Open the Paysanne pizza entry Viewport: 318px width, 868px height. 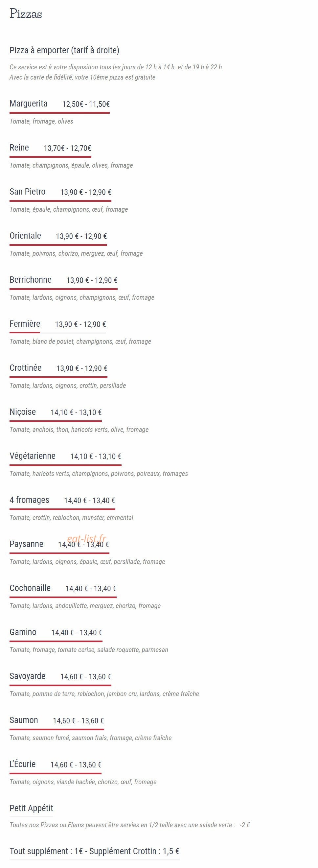point(27,544)
